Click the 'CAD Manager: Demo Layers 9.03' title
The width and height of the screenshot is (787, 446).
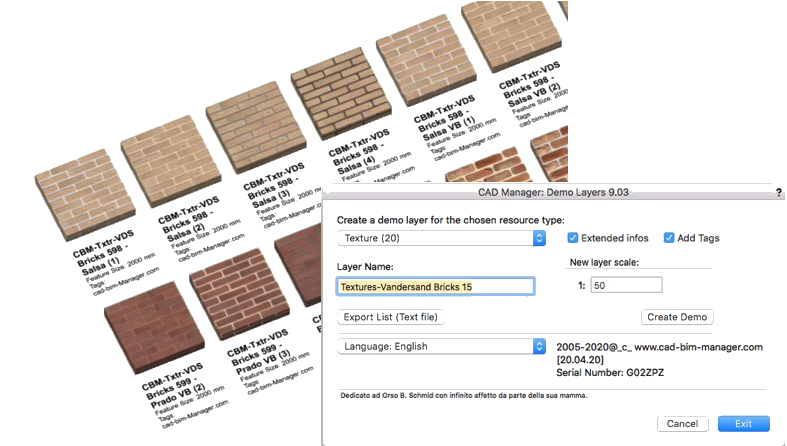pos(553,192)
